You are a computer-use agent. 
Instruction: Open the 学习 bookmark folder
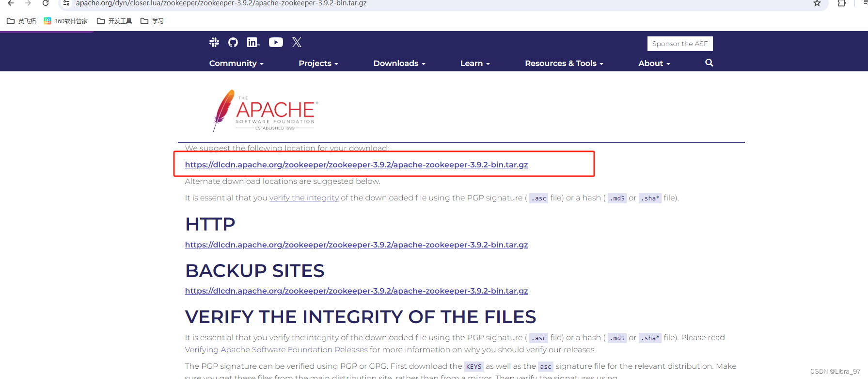tap(152, 21)
